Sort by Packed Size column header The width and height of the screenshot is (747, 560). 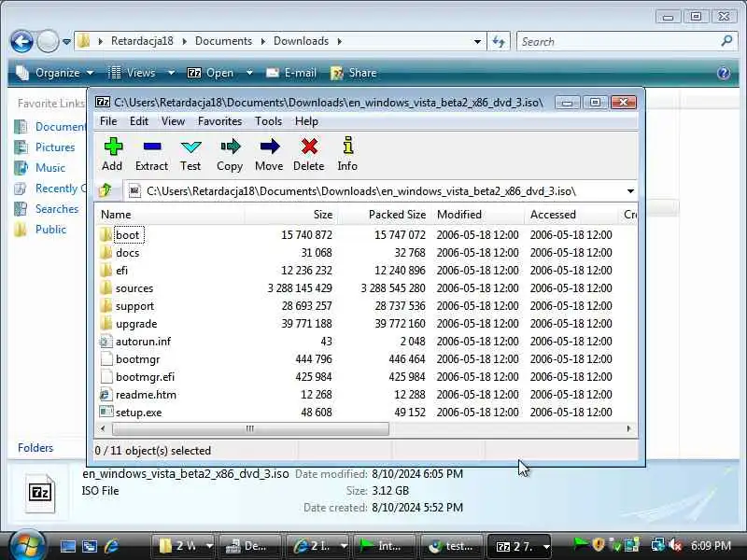pos(385,215)
